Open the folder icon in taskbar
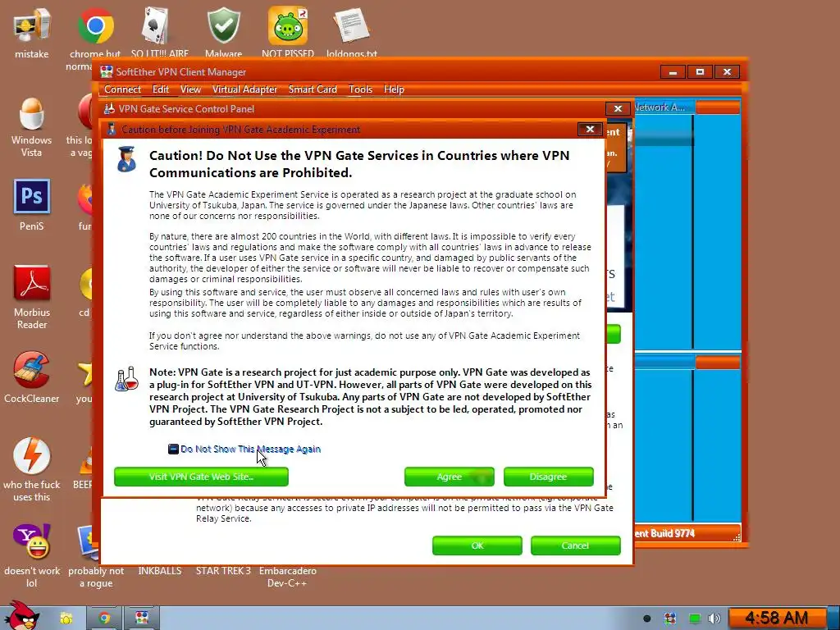Screen dimensions: 840x630 [66, 619]
